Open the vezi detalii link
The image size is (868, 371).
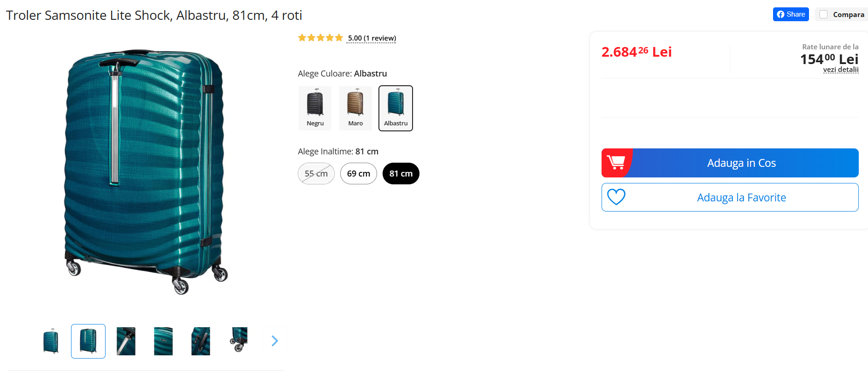(840, 70)
